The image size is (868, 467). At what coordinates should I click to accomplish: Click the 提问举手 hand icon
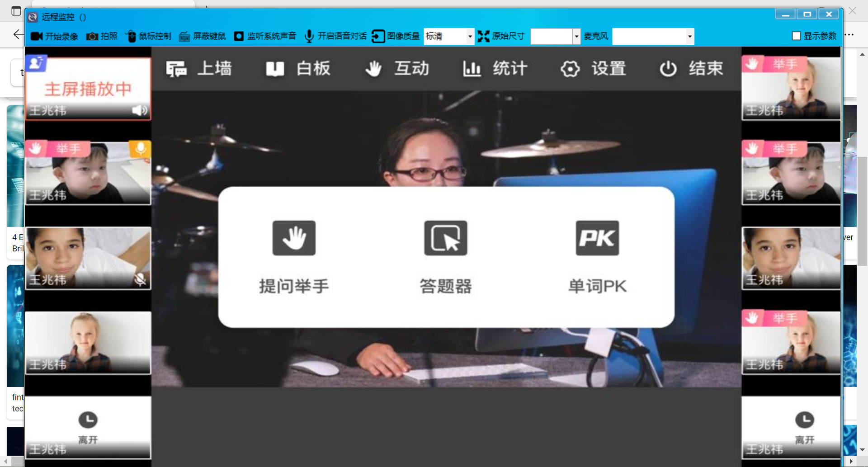point(294,238)
